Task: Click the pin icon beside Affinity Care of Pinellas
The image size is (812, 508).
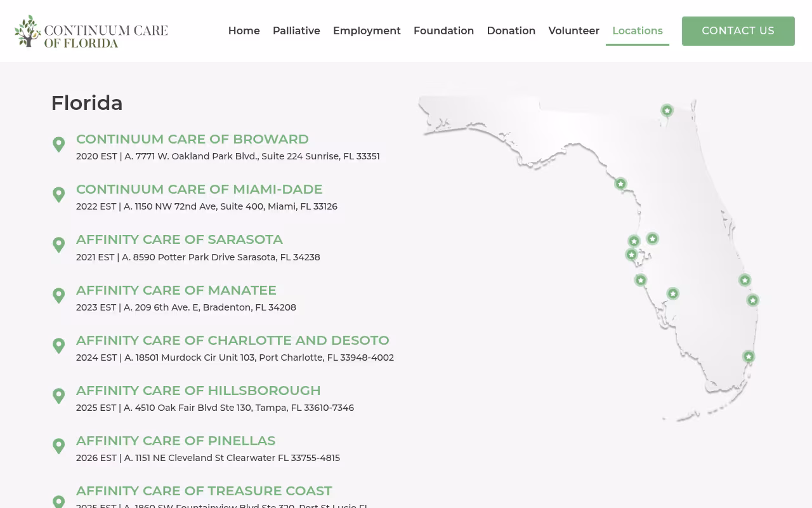Action: click(x=58, y=446)
